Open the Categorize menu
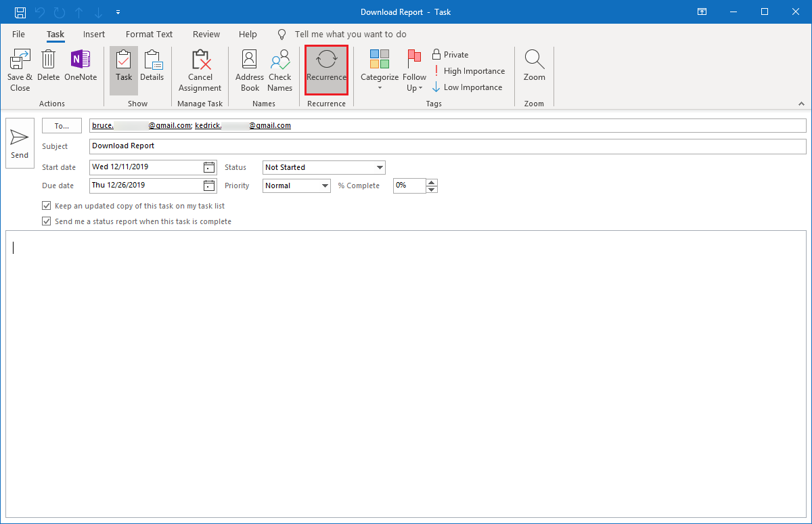 click(x=380, y=70)
